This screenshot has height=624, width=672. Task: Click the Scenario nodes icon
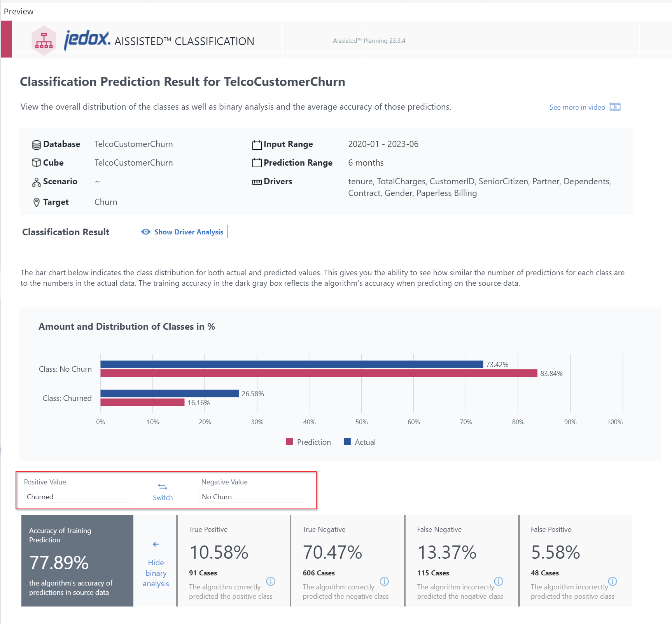point(36,182)
